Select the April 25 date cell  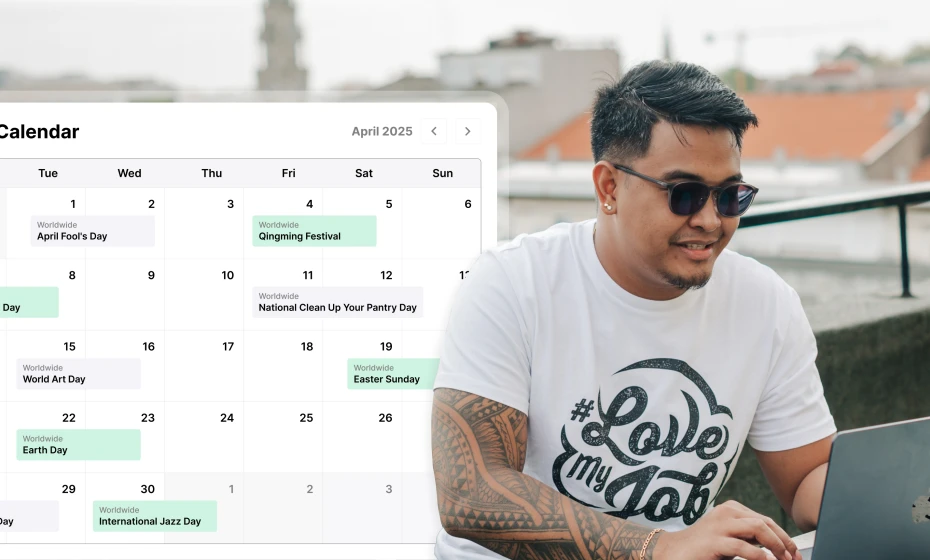pyautogui.click(x=284, y=437)
